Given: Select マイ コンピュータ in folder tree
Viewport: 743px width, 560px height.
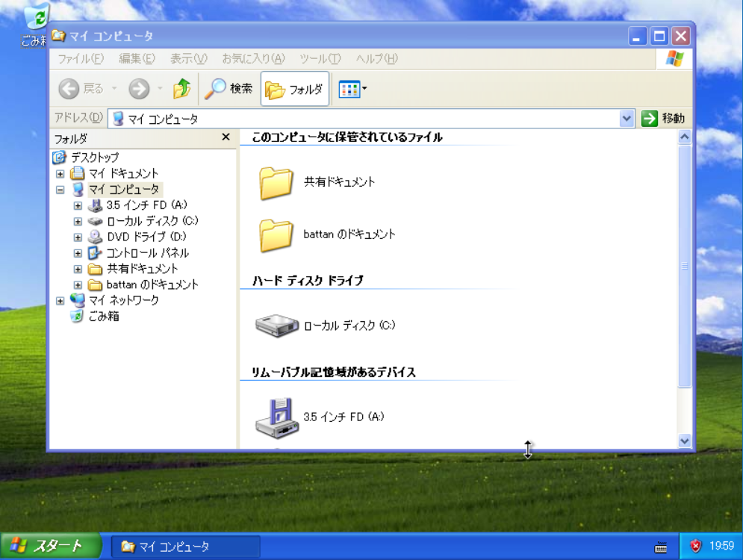Looking at the screenshot, I should tap(124, 190).
